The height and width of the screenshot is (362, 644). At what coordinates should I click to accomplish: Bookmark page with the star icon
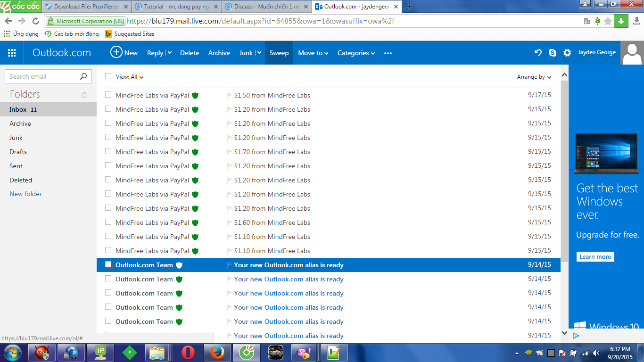coord(608,21)
